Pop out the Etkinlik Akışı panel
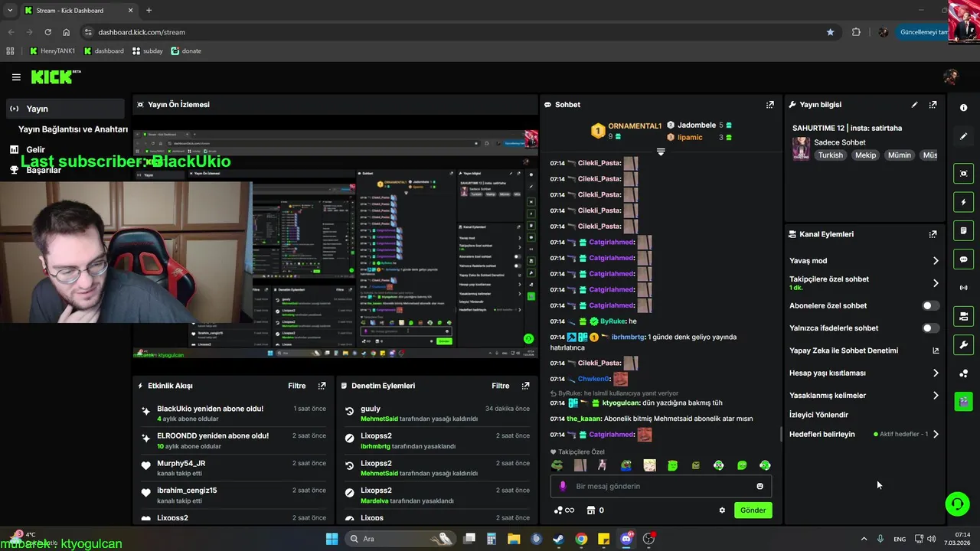Image resolution: width=980 pixels, height=551 pixels. [x=322, y=386]
